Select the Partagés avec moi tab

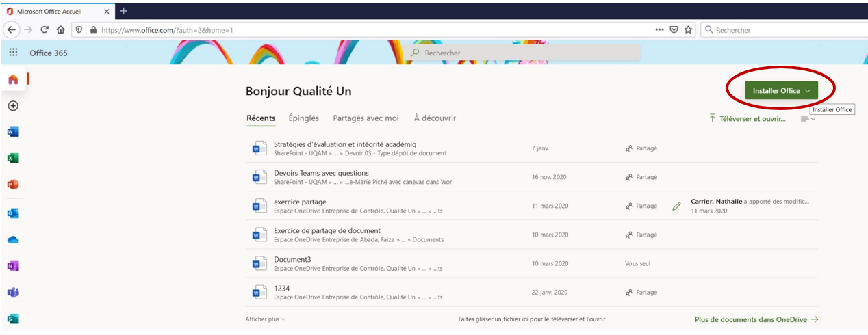pos(366,118)
